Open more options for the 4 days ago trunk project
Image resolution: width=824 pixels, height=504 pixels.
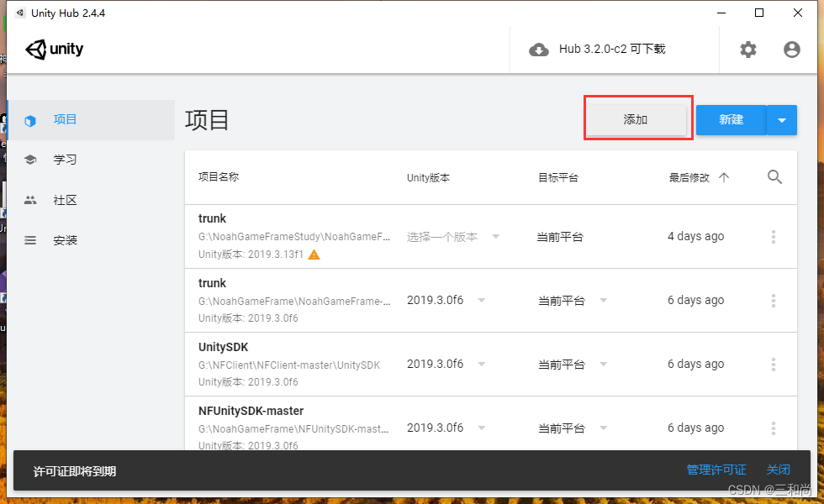pyautogui.click(x=773, y=237)
